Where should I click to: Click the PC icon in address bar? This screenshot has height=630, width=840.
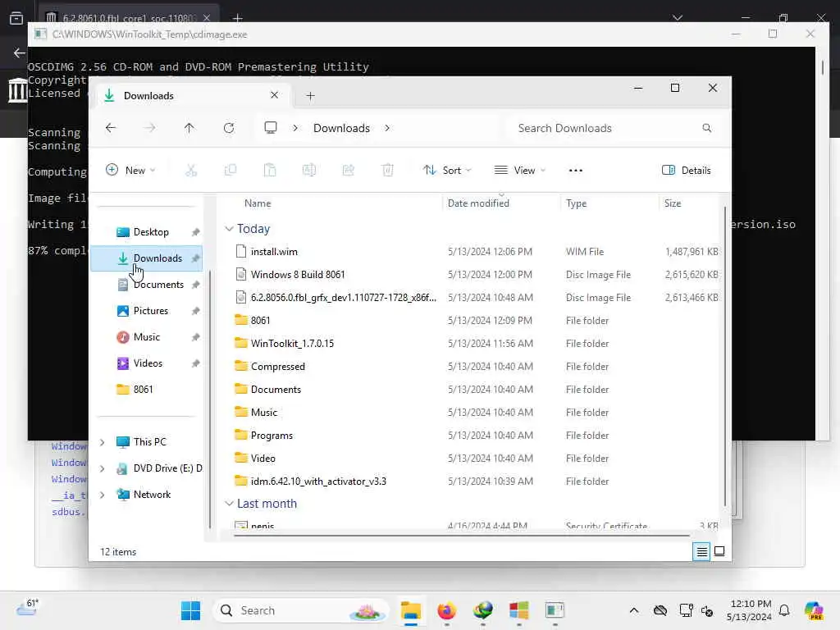[x=271, y=128]
